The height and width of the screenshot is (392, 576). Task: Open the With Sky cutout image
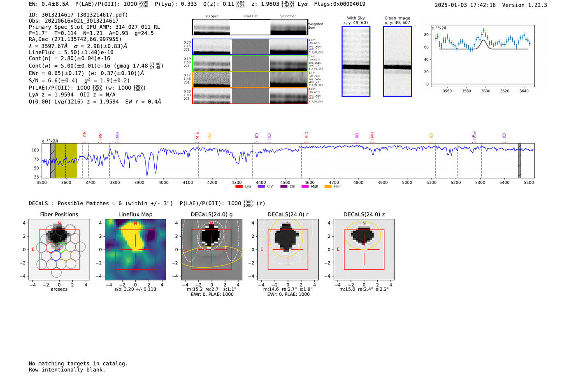tap(356, 61)
